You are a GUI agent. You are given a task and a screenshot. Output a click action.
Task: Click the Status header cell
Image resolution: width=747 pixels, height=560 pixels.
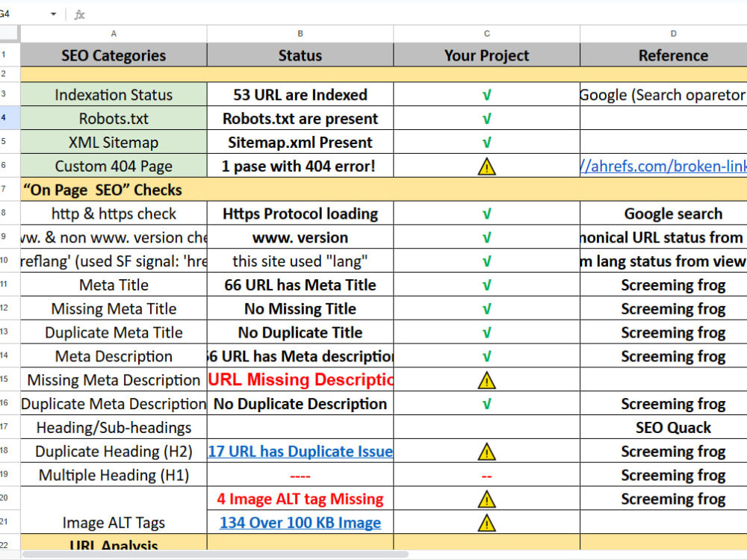(300, 55)
